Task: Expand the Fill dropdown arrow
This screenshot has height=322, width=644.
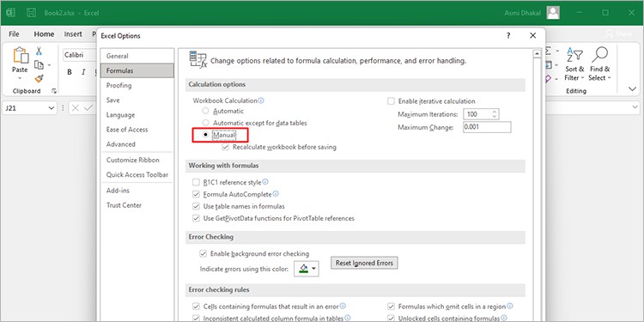Action: (x=557, y=65)
